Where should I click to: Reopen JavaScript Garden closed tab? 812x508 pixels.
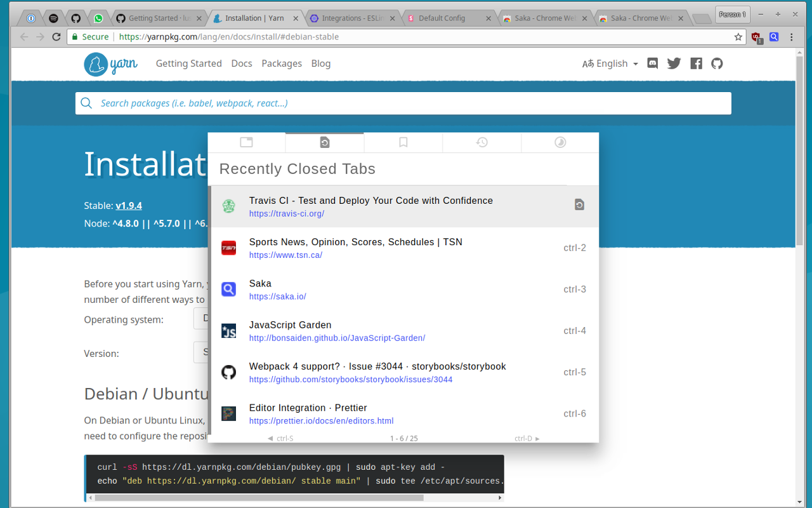(x=403, y=331)
